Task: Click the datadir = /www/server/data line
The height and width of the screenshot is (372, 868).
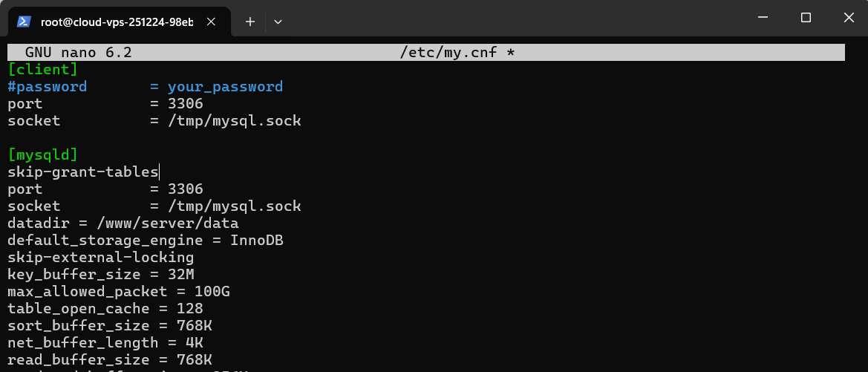Action: (123, 223)
